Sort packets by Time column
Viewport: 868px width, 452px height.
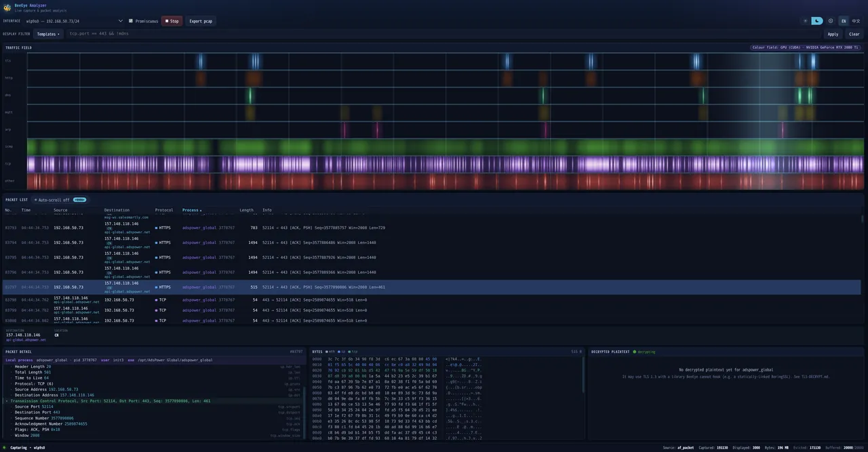point(26,210)
